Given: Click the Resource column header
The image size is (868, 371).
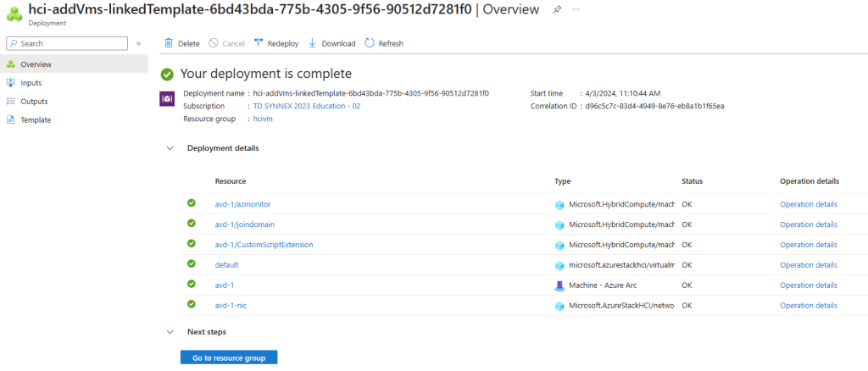Looking at the screenshot, I should click(231, 181).
